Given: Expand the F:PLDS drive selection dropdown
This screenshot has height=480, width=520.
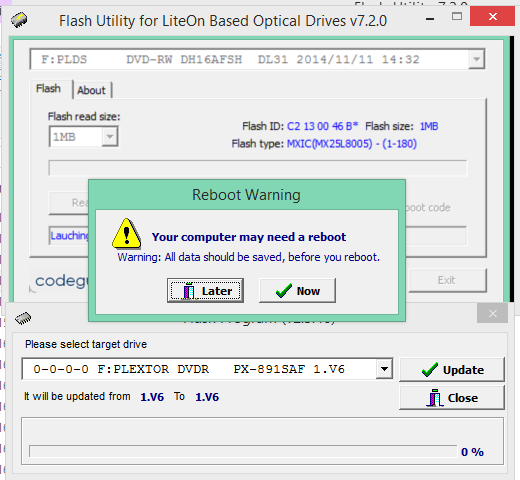Looking at the screenshot, I should click(477, 59).
